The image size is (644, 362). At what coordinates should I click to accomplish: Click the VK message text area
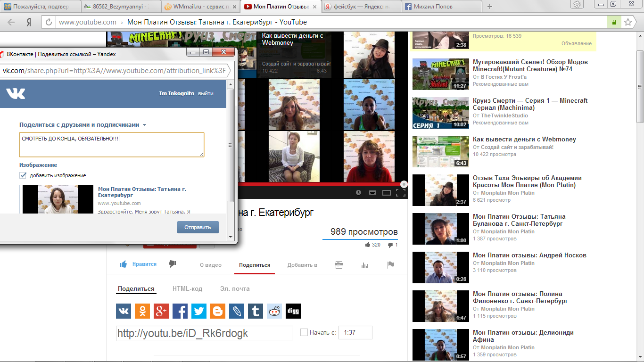point(112,145)
